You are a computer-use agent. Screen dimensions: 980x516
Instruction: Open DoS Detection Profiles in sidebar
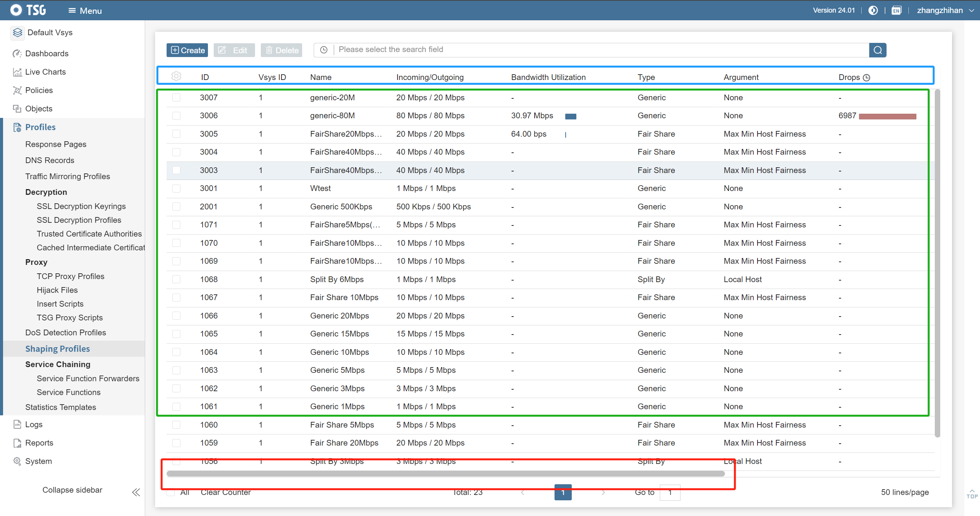click(x=65, y=333)
